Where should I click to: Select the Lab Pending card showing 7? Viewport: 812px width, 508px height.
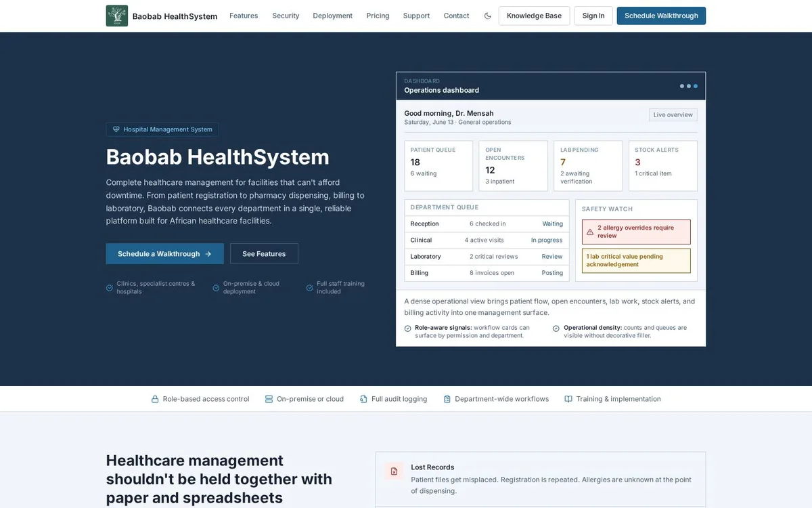click(588, 166)
